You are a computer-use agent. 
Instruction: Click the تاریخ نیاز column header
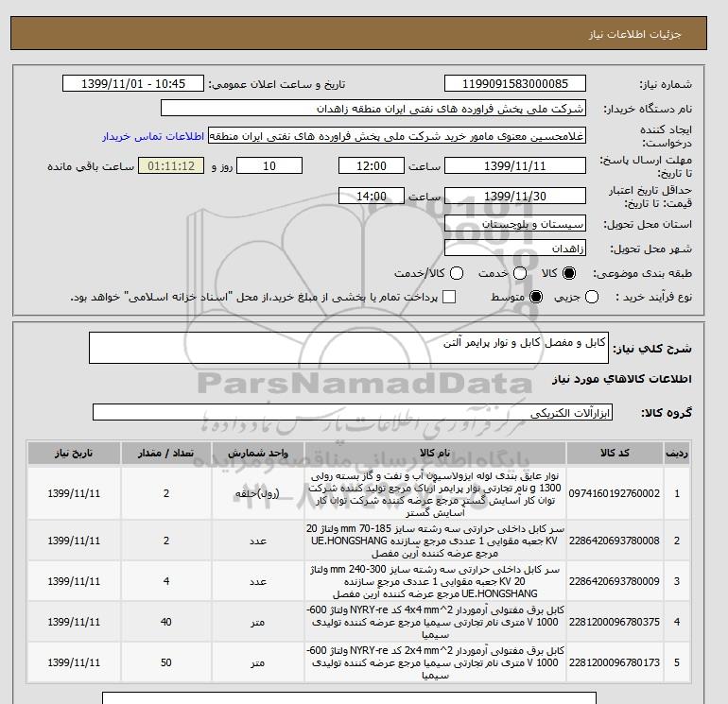click(74, 453)
